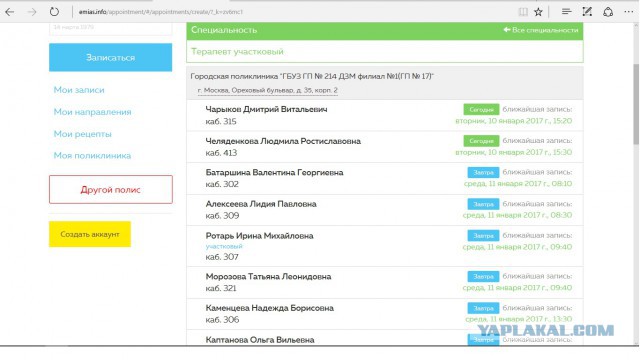The image size is (640, 360).
Task: Click the page vertical scrollbar thumb
Action: click(x=636, y=104)
